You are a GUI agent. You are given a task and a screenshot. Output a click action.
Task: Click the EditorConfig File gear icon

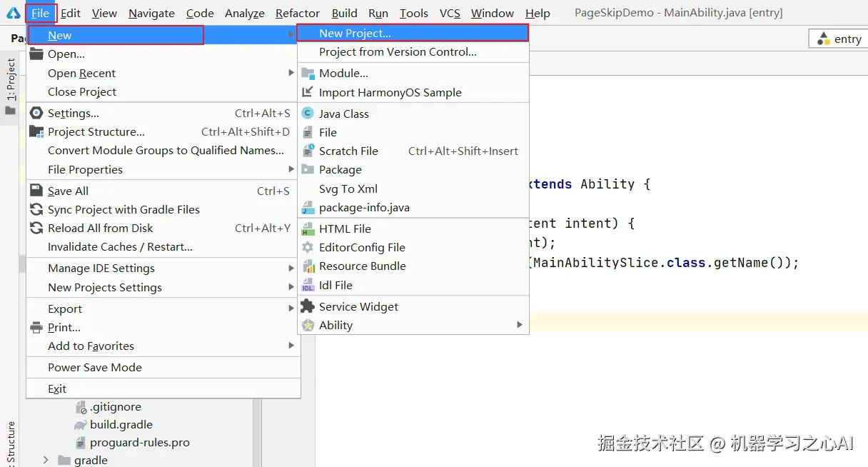point(308,247)
